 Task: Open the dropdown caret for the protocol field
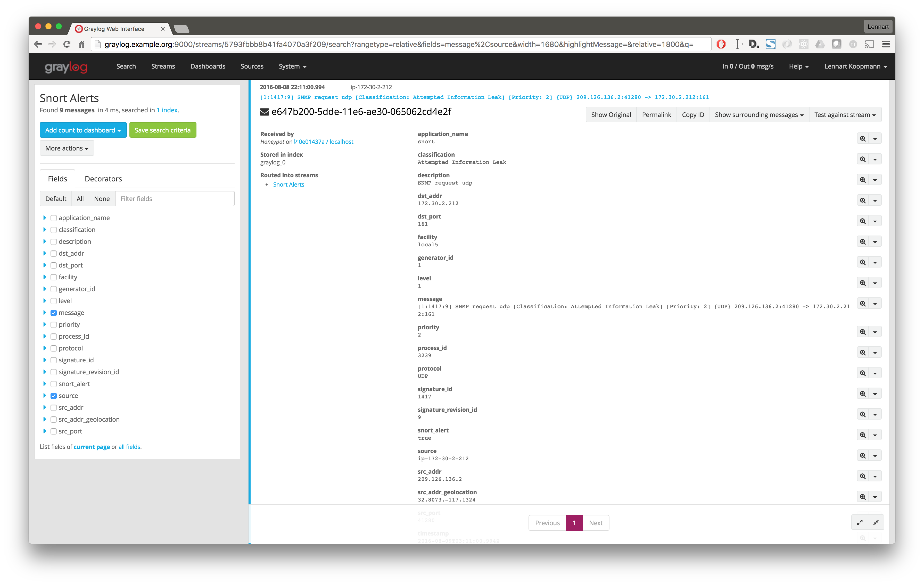(x=874, y=373)
